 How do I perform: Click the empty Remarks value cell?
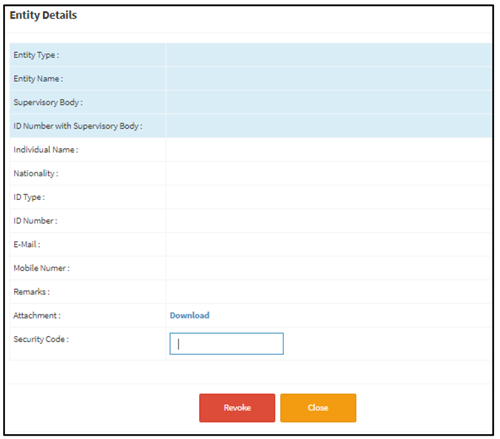pyautogui.click(x=329, y=292)
